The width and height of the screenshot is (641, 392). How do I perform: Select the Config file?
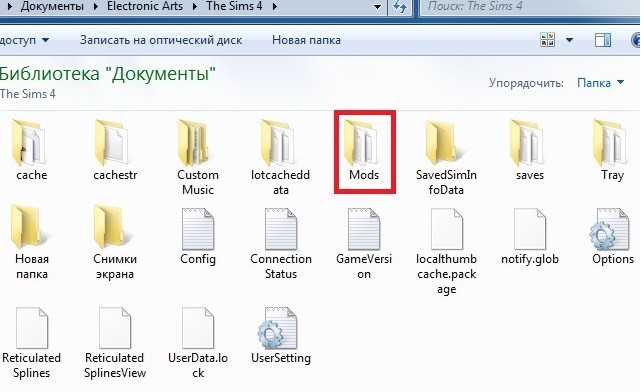tap(198, 236)
